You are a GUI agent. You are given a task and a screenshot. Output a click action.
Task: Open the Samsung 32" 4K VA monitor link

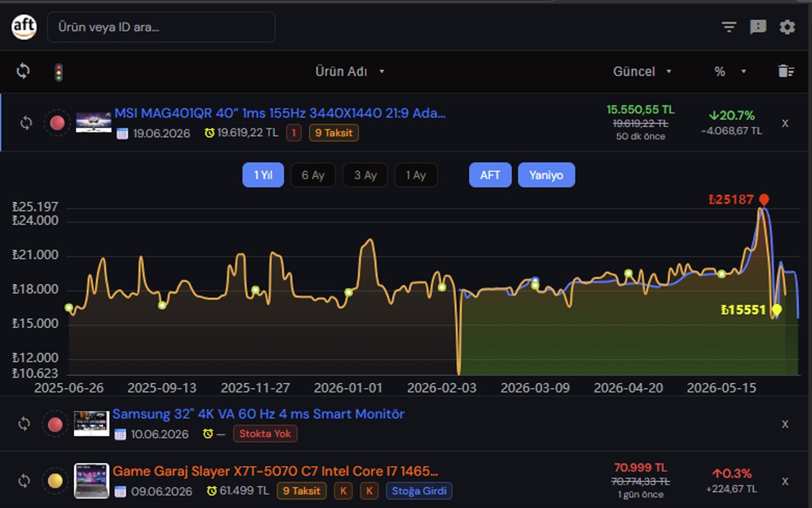258,414
